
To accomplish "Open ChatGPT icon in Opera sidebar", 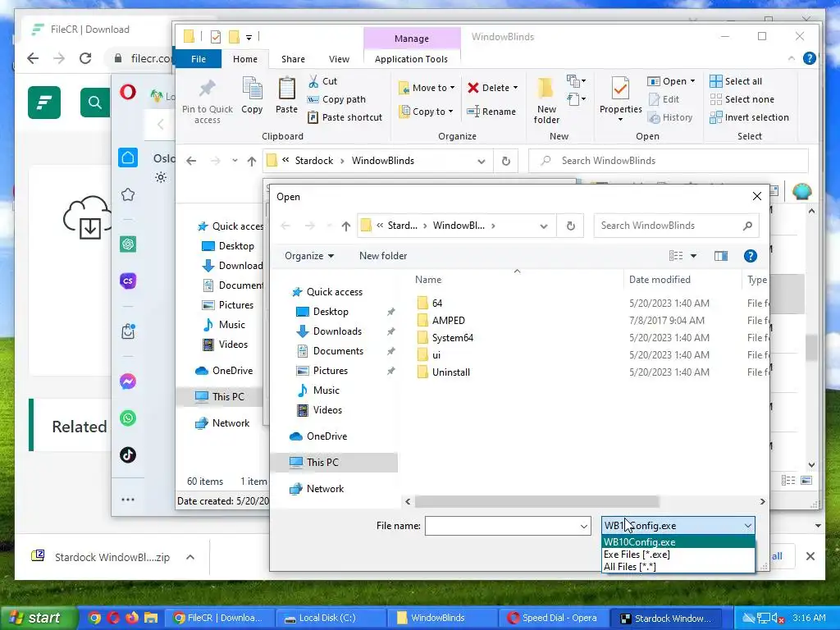I will [127, 244].
